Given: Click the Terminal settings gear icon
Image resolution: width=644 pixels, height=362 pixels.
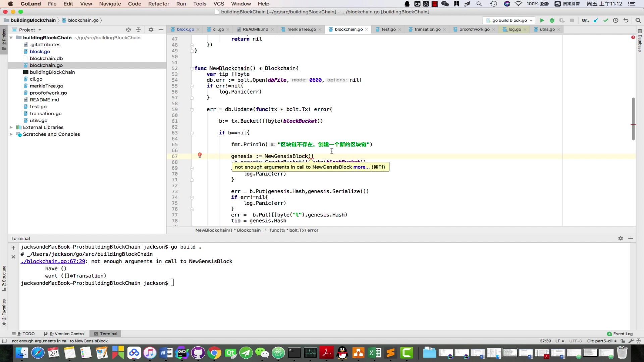Looking at the screenshot, I should pos(621,238).
